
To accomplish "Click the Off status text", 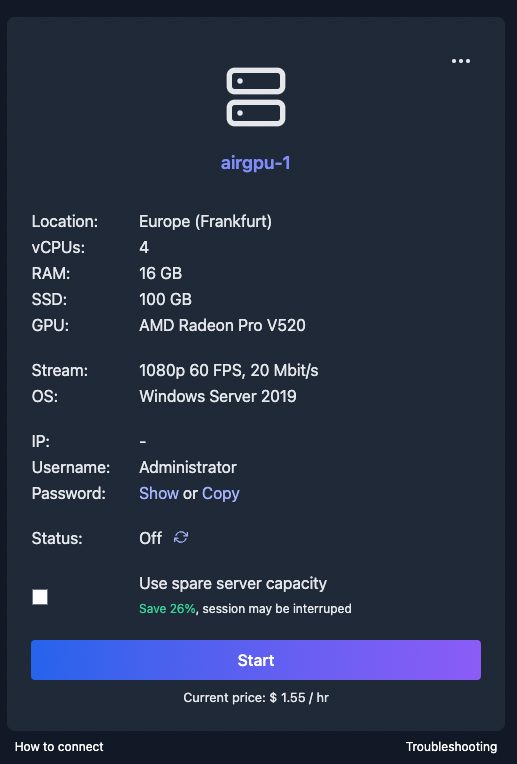I will [x=151, y=538].
